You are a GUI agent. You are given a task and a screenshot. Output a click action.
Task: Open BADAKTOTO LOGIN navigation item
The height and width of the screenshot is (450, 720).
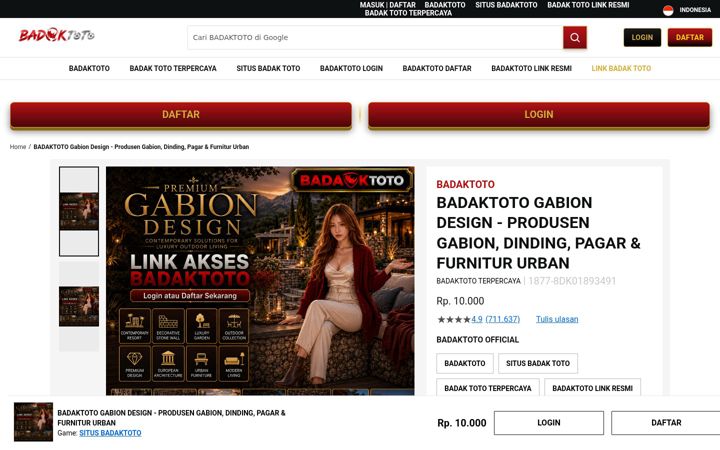[351, 68]
